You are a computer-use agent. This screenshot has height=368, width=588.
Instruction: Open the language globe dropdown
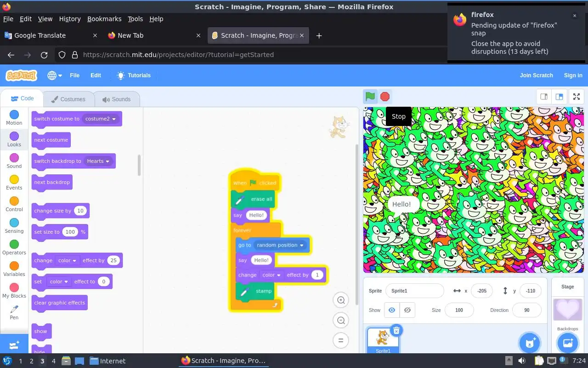click(x=55, y=75)
